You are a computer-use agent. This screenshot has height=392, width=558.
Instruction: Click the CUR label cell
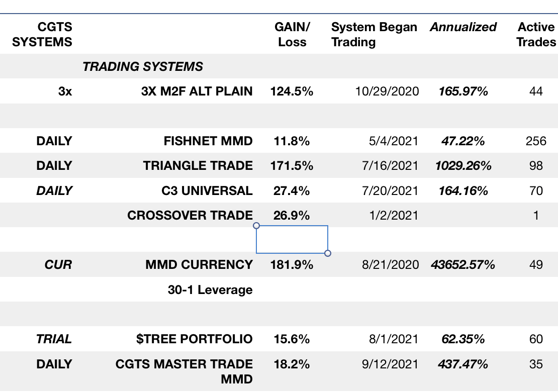[x=58, y=264]
